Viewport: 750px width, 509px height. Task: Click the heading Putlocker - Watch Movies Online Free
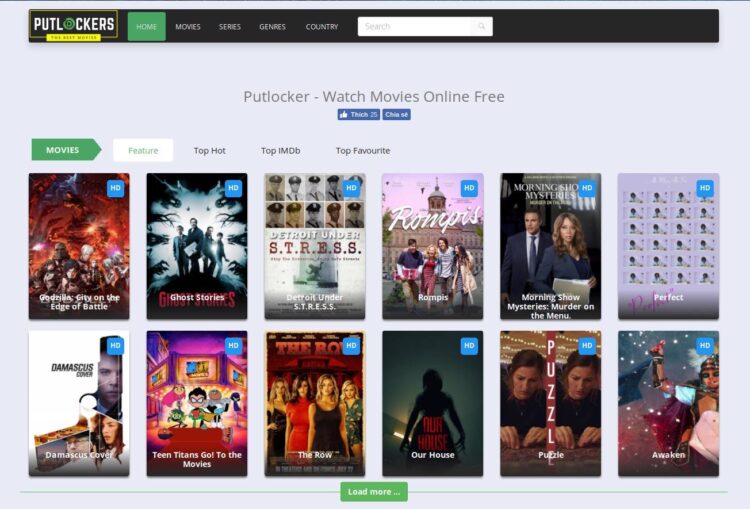tap(374, 97)
